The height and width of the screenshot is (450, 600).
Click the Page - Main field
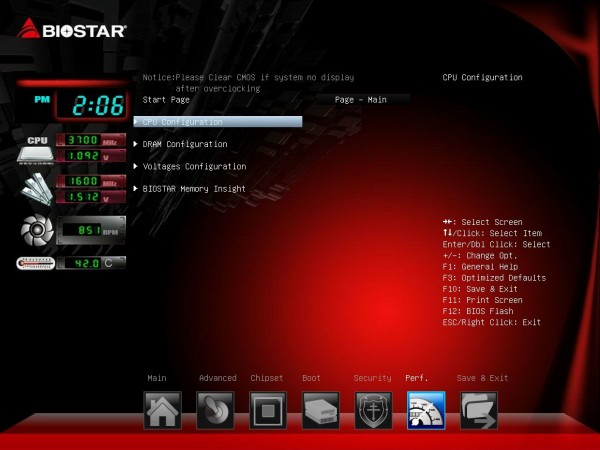click(x=363, y=99)
